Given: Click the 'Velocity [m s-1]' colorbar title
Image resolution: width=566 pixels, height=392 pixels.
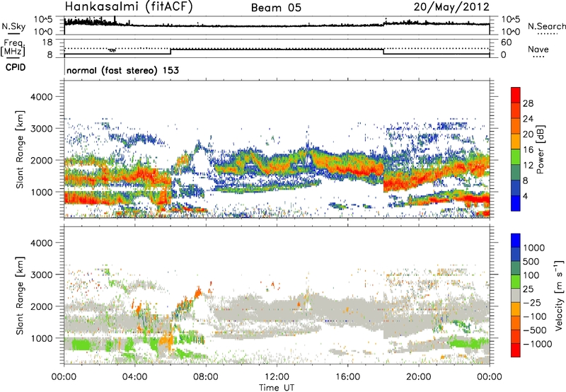Looking at the screenshot, I should (x=559, y=295).
